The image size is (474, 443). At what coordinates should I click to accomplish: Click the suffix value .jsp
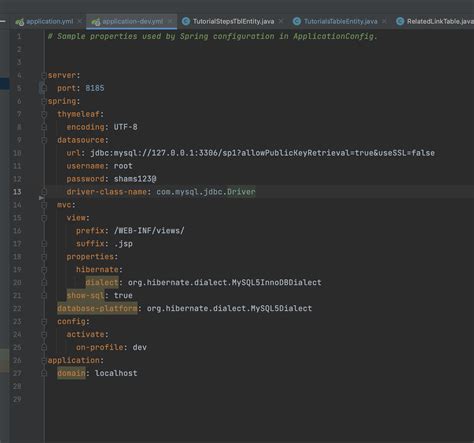pos(123,244)
